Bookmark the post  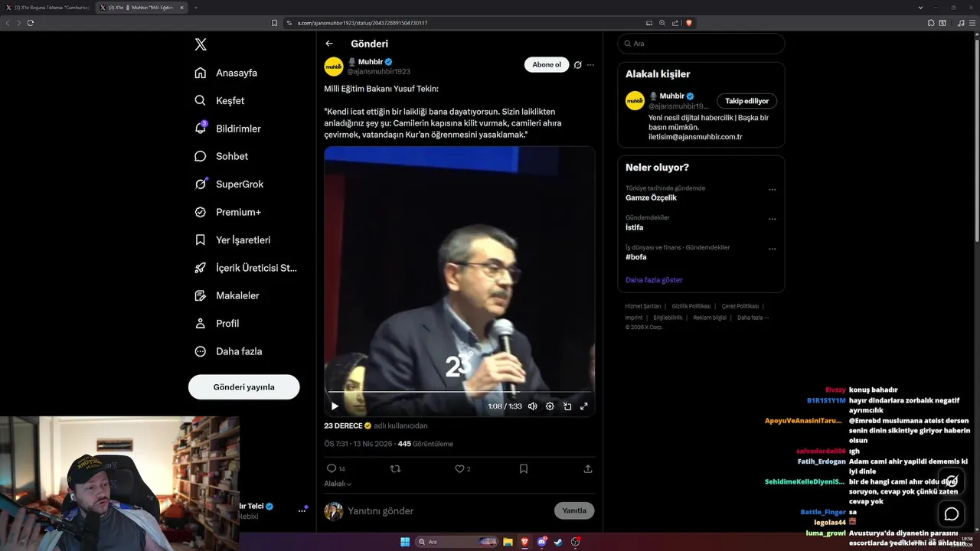(x=524, y=468)
